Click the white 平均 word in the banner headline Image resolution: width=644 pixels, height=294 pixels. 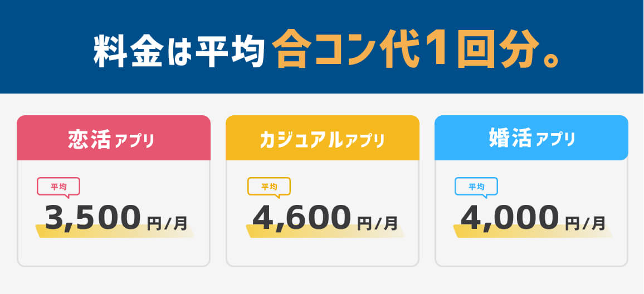(x=229, y=52)
